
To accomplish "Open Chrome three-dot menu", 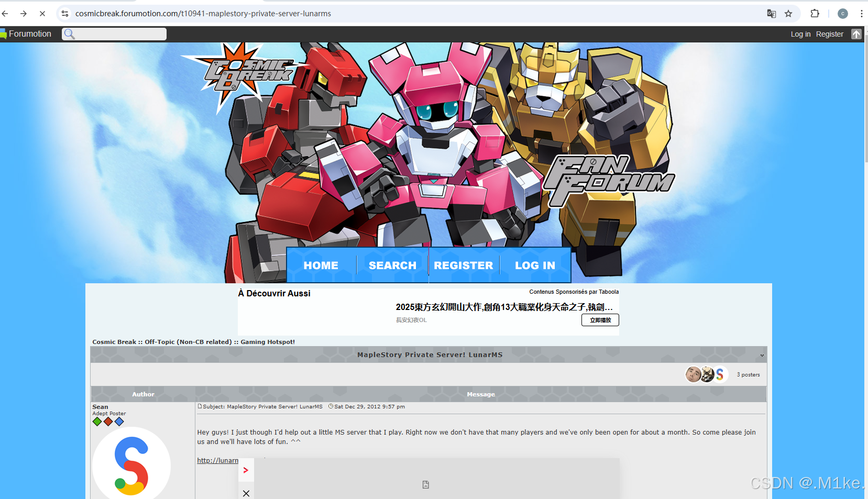I will [861, 14].
